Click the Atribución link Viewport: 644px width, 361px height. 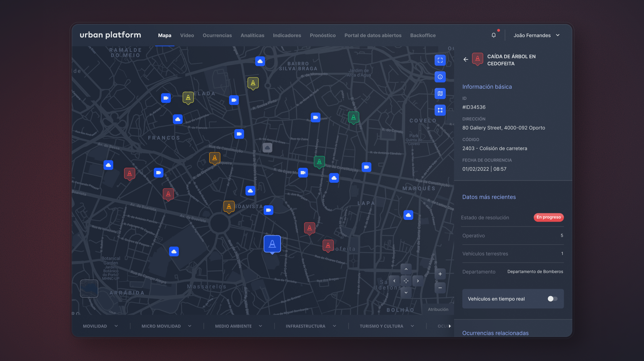point(438,309)
